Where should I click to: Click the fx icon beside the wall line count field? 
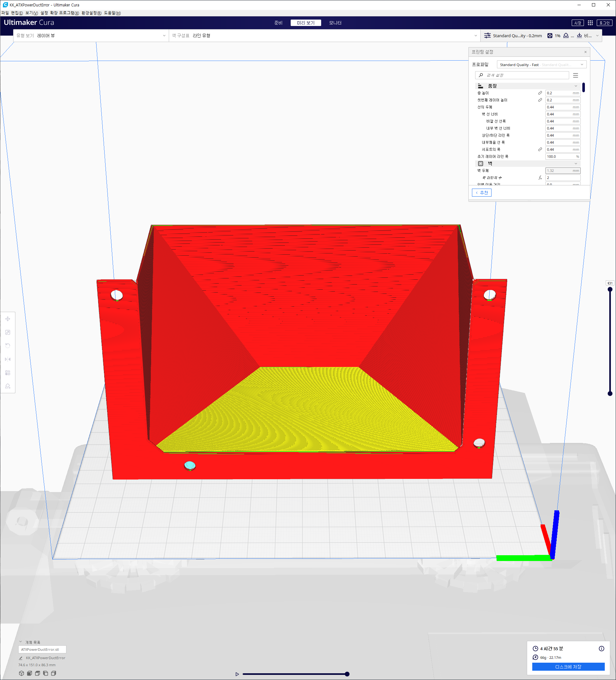pyautogui.click(x=540, y=178)
